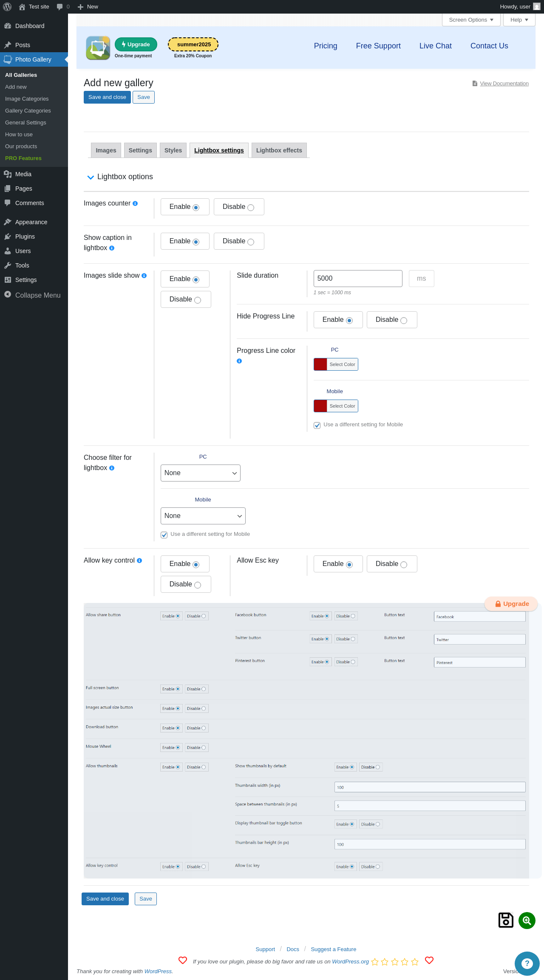The width and height of the screenshot is (544, 980).
Task: Open the Mobile lightbox filter dropdown
Action: [203, 516]
